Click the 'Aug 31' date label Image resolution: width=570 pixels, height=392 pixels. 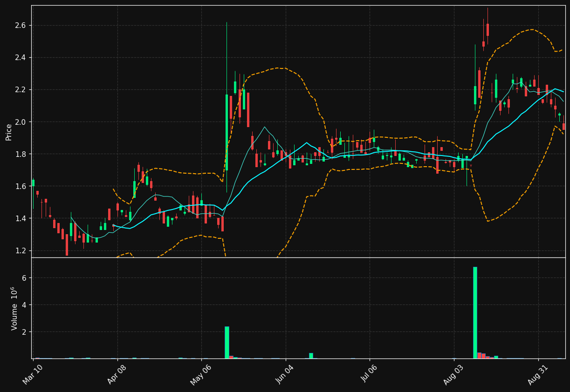[x=538, y=374]
